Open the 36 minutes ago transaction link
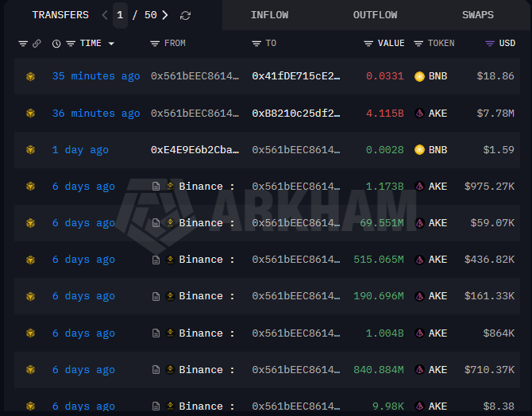This screenshot has height=416, width=532. click(x=96, y=113)
